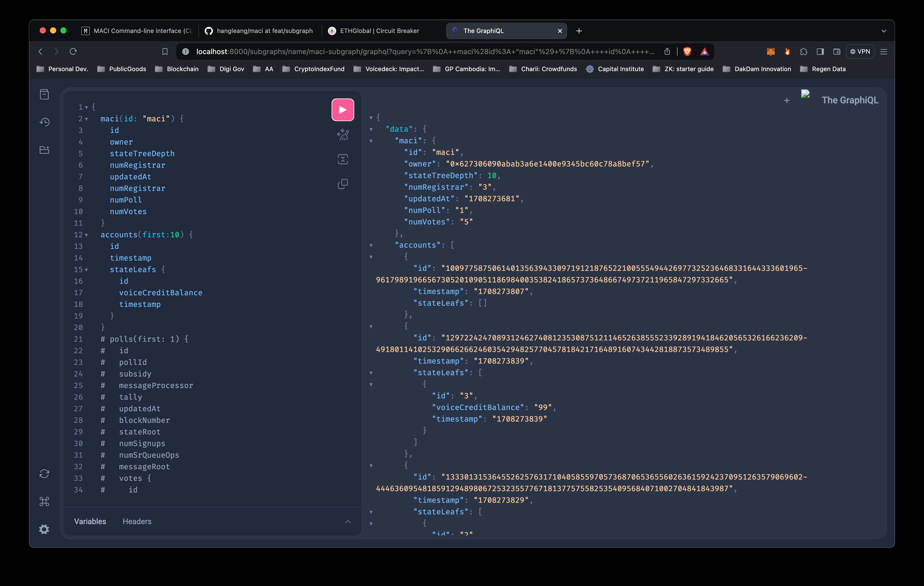Prettify the query using the sparkle icon

[x=343, y=135]
